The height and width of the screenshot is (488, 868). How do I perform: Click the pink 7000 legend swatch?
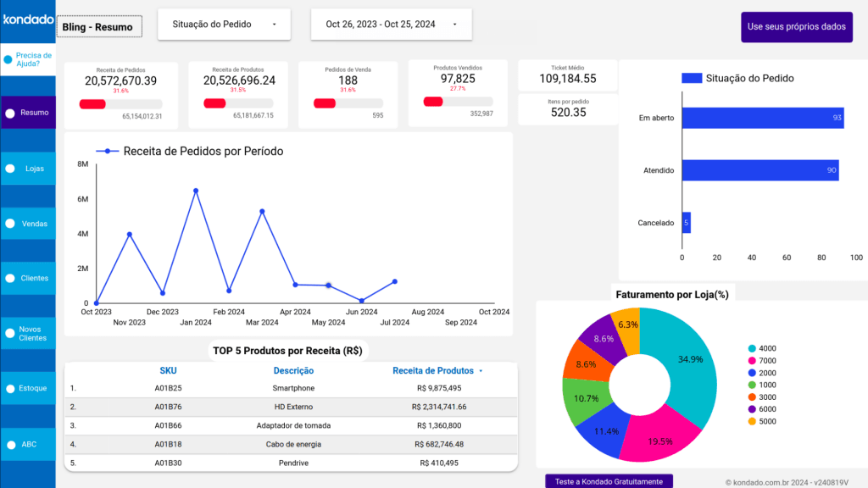tap(752, 361)
